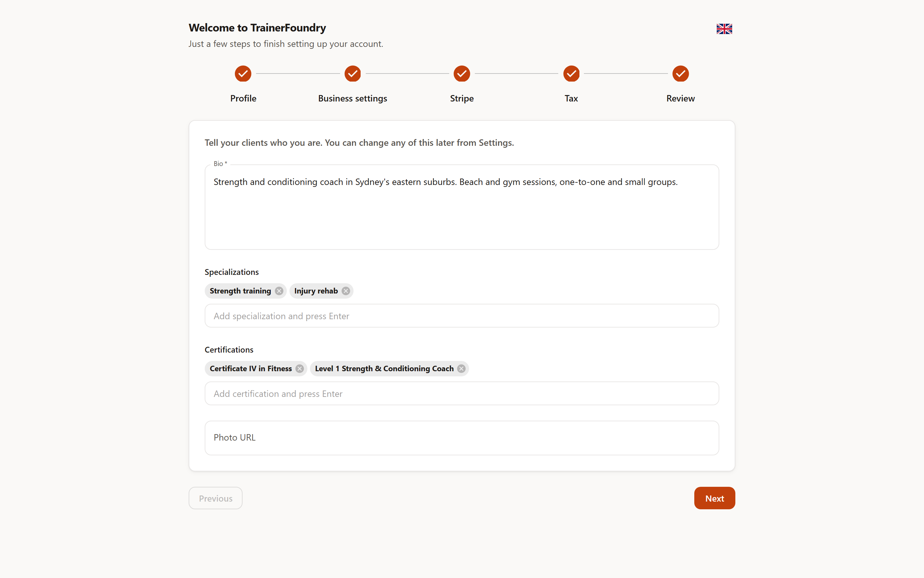Go to the Stripe step label
The width and height of the screenshot is (924, 578).
coord(462,98)
